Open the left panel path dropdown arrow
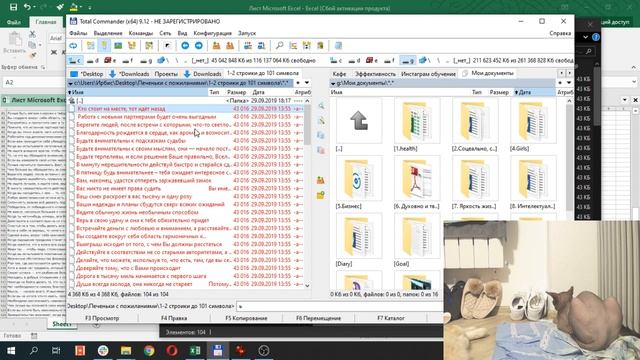This screenshot has height=360, width=640. (71, 83)
